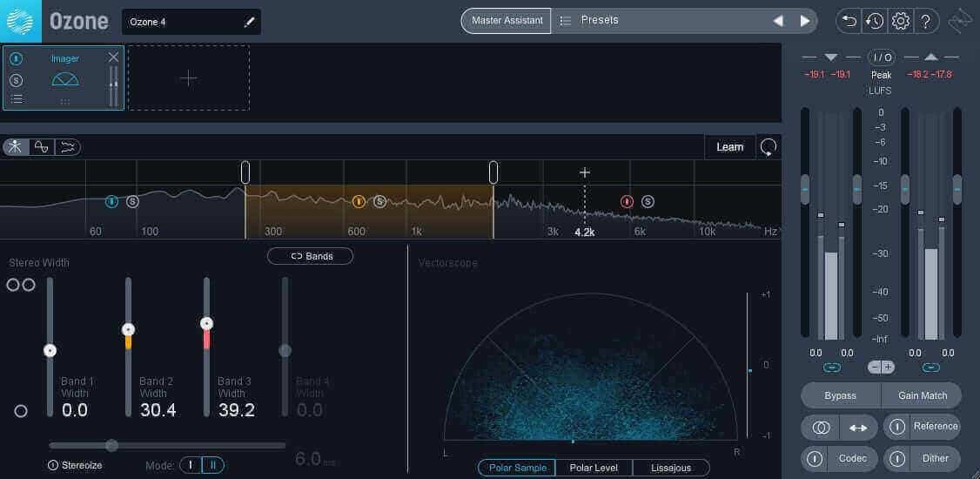
Task: Open Master Assistant
Action: tap(507, 21)
